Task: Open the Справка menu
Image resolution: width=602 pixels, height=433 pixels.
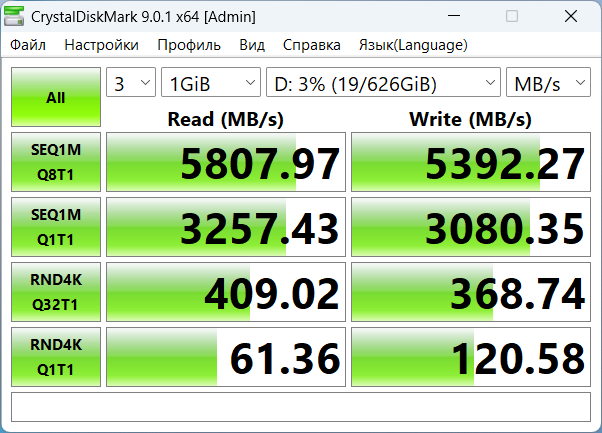Action: point(305,45)
